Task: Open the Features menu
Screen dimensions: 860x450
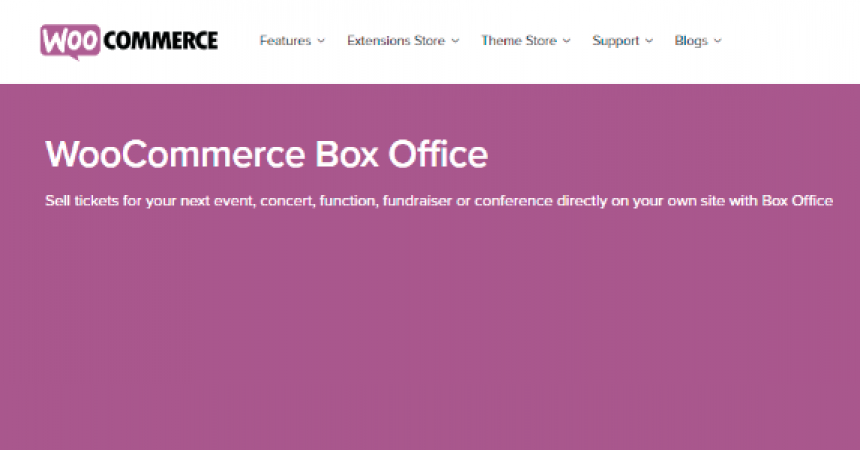Action: click(285, 41)
